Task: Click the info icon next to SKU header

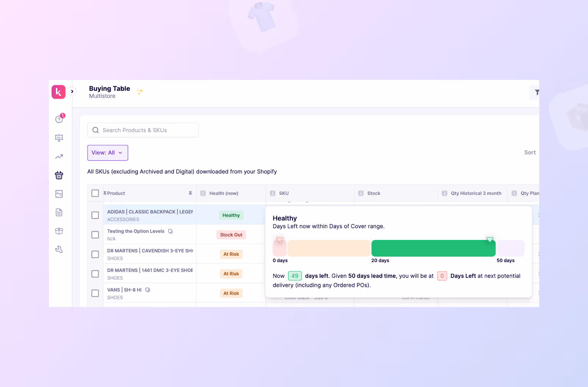Action: pos(273,193)
